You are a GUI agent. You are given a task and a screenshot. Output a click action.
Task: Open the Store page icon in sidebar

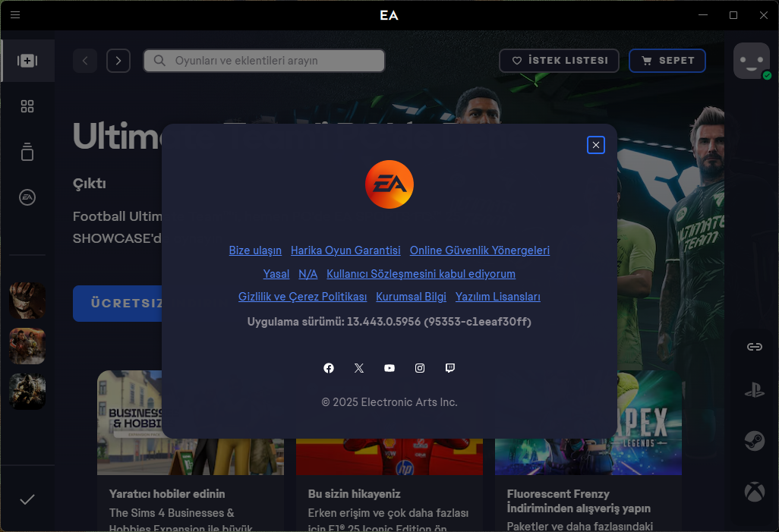click(27, 61)
